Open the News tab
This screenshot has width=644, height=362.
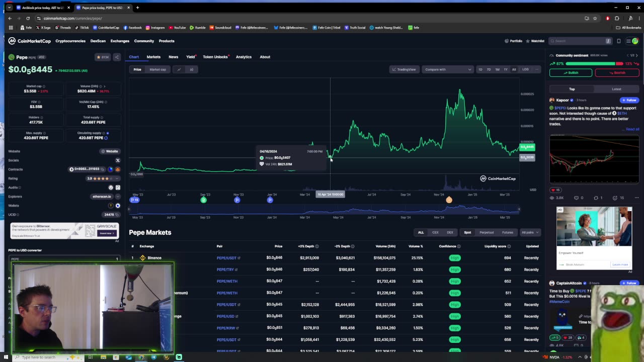pos(173,57)
